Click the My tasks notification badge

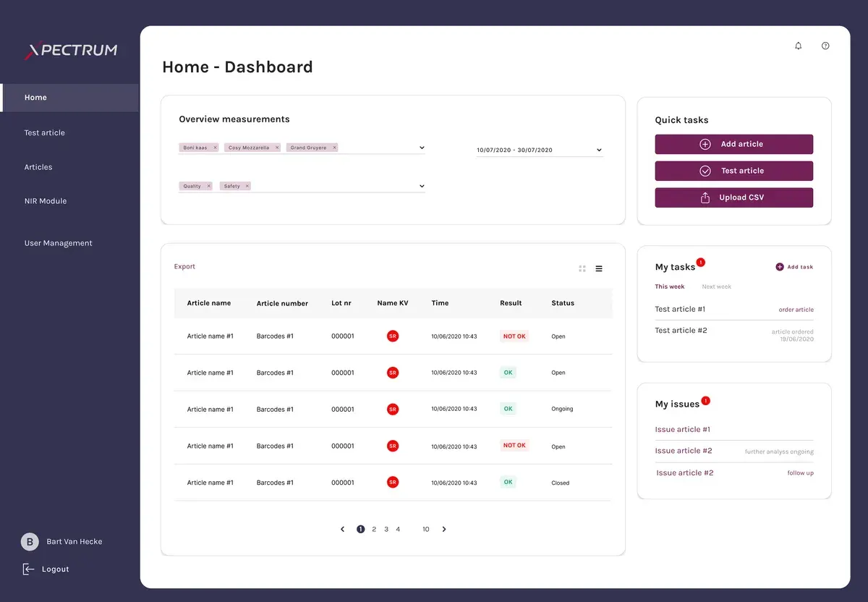click(x=700, y=262)
